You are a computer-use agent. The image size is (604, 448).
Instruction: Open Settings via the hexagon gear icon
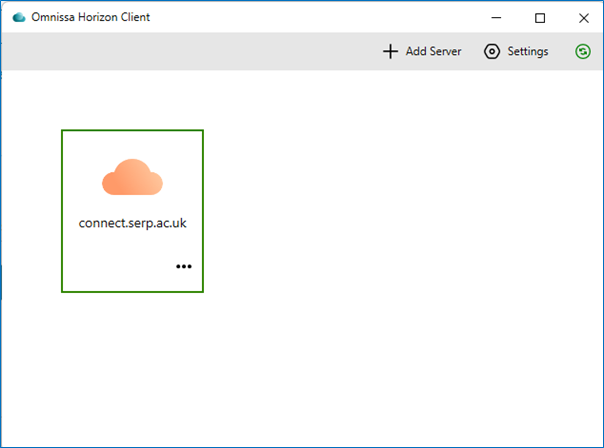point(492,51)
